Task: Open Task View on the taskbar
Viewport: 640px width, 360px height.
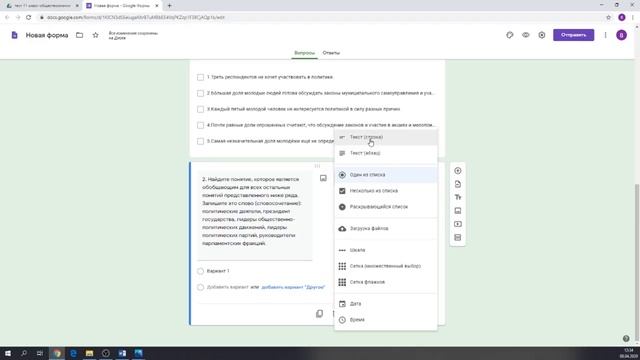Action: click(x=40, y=353)
